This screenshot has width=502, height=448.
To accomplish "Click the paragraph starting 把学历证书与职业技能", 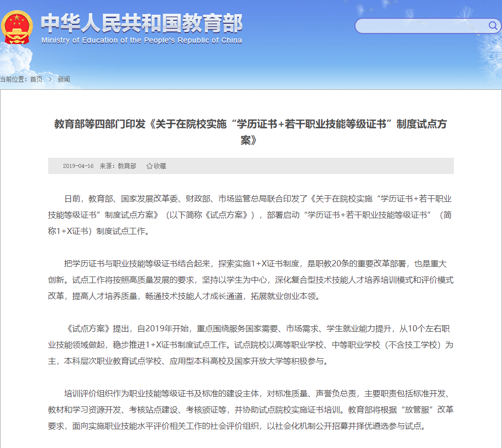I will (250, 280).
